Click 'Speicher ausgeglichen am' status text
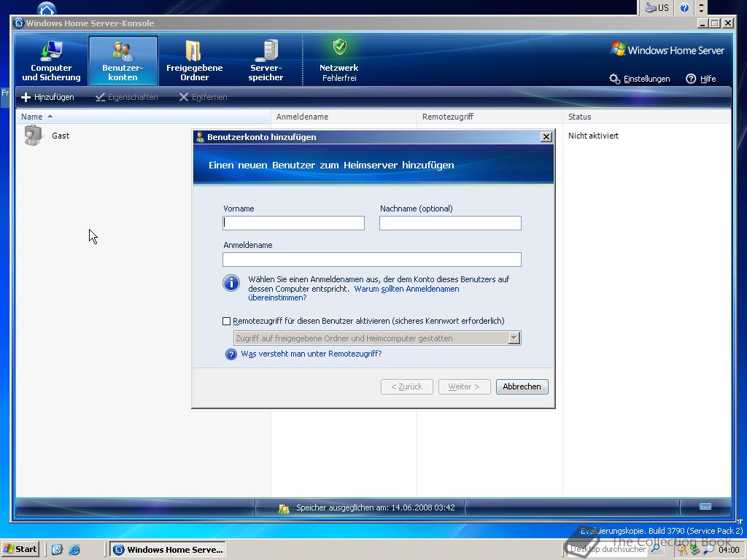 pos(376,507)
